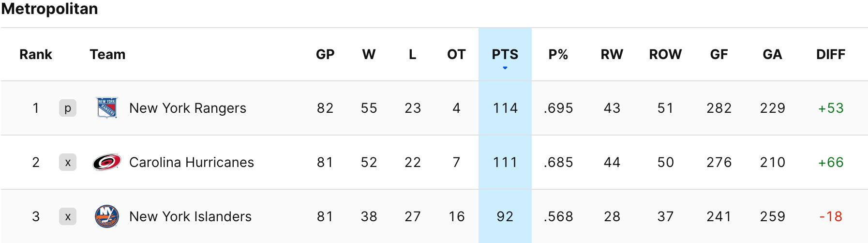Sort standings by the GP column
The width and height of the screenshot is (868, 243).
(325, 54)
